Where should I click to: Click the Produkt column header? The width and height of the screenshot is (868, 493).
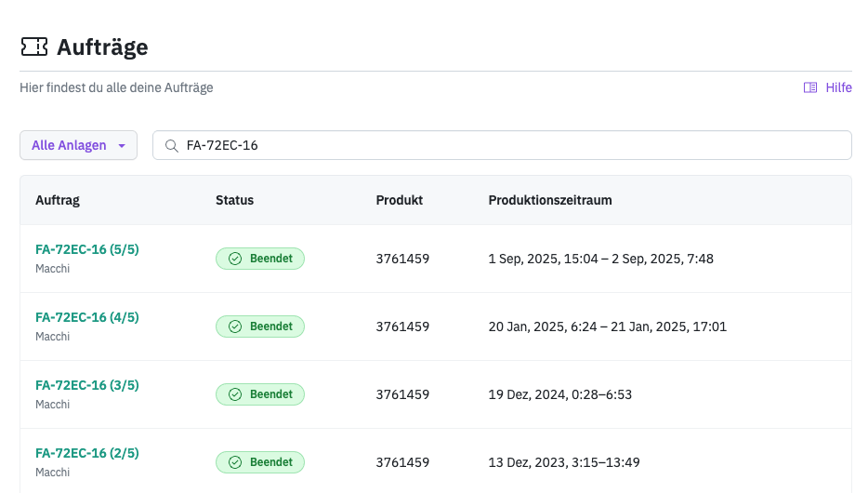pyautogui.click(x=400, y=200)
